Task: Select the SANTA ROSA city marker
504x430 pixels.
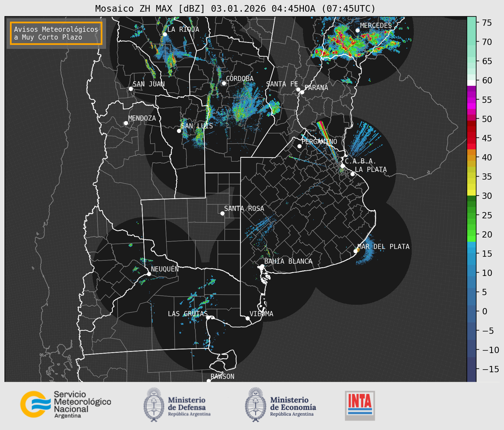Action: click(222, 213)
